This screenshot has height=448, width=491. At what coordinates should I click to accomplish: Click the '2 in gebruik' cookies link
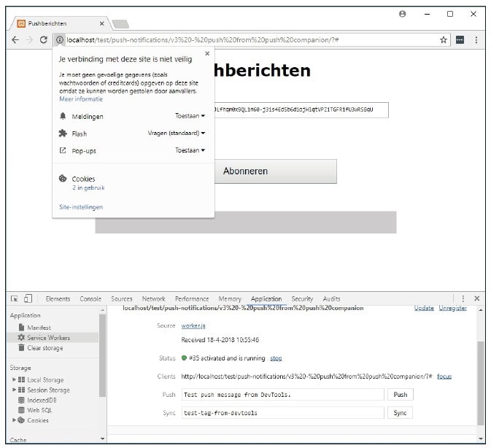pyautogui.click(x=88, y=188)
